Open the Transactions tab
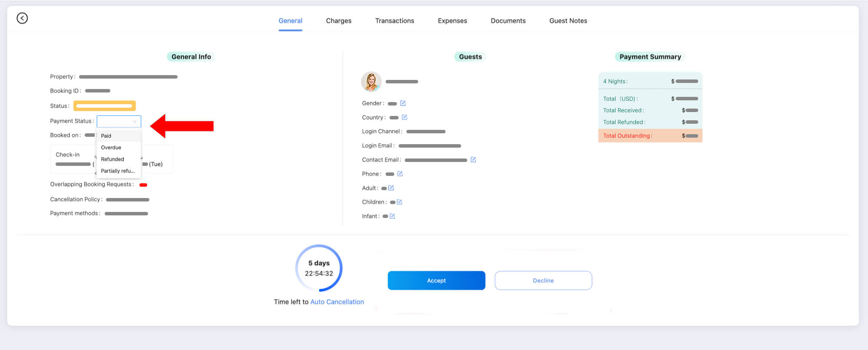The image size is (868, 350). [395, 21]
